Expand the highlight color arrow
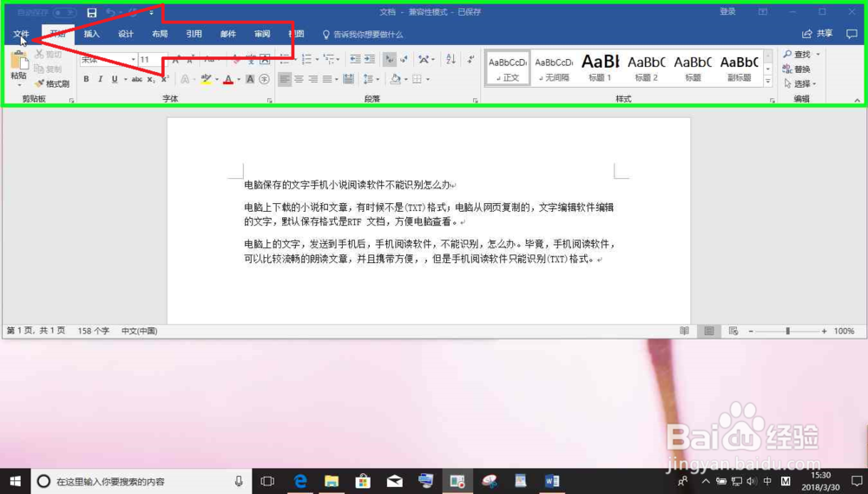868x494 pixels. [216, 79]
